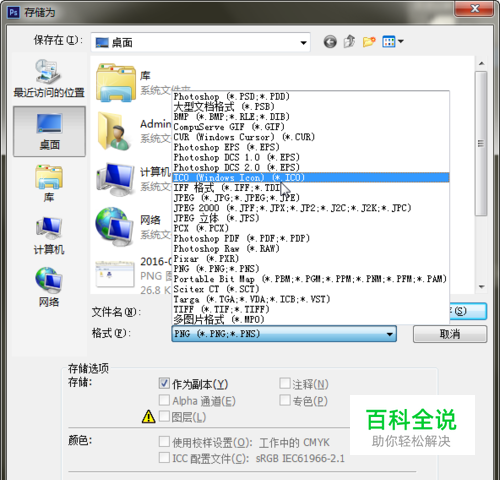Click the back navigation arrow icon

(330, 42)
